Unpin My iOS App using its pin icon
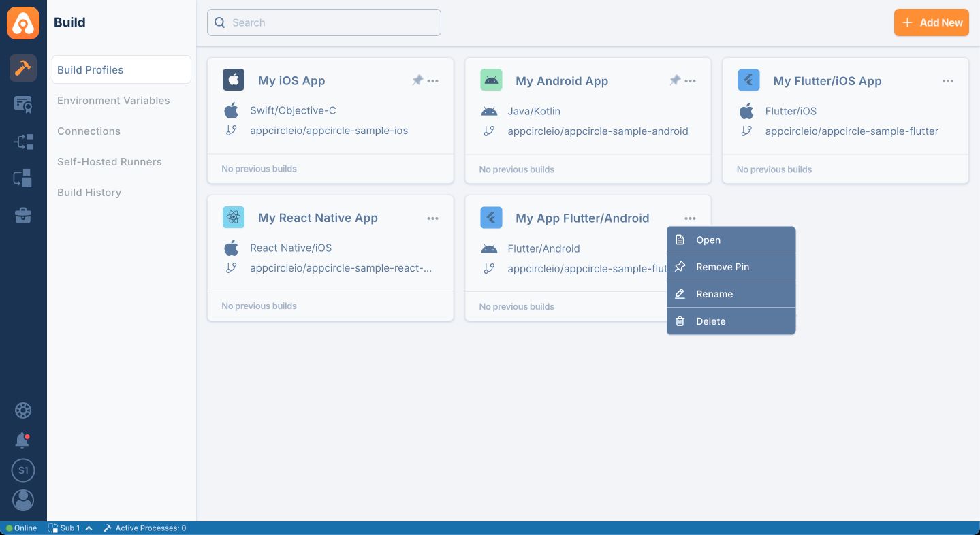The width and height of the screenshot is (980, 535). (417, 80)
